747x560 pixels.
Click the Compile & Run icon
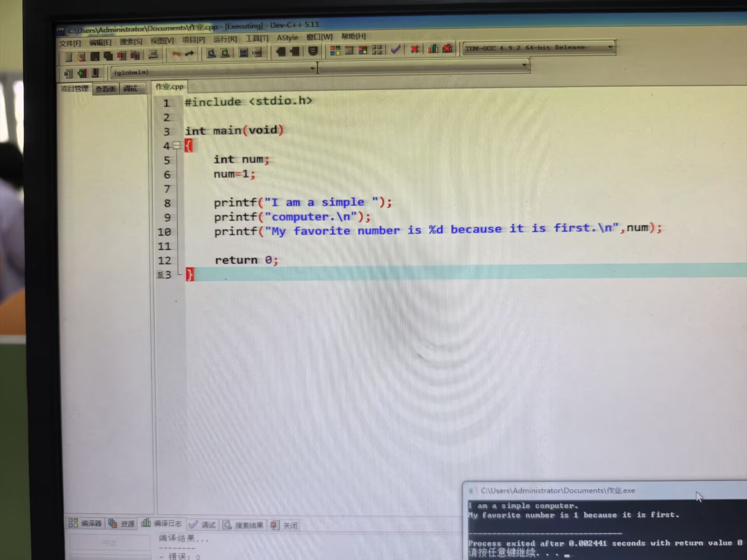(363, 50)
